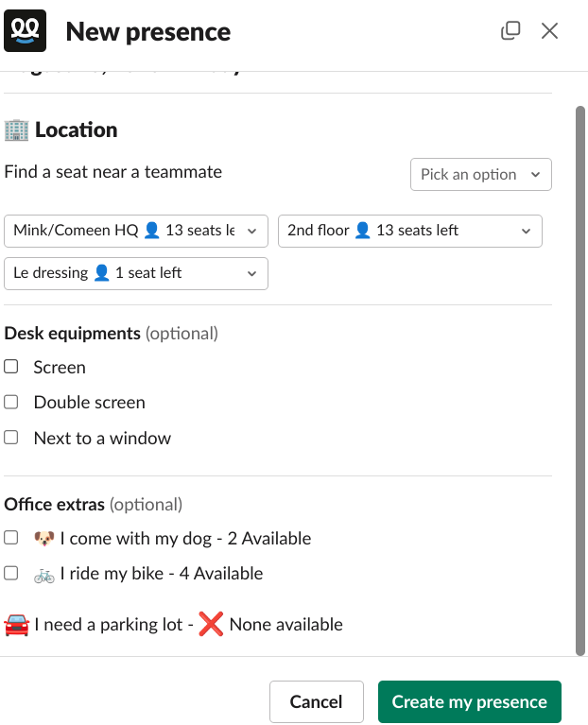Viewport: 588px width, 725px height.
Task: Click the red car parking icon
Action: [17, 625]
